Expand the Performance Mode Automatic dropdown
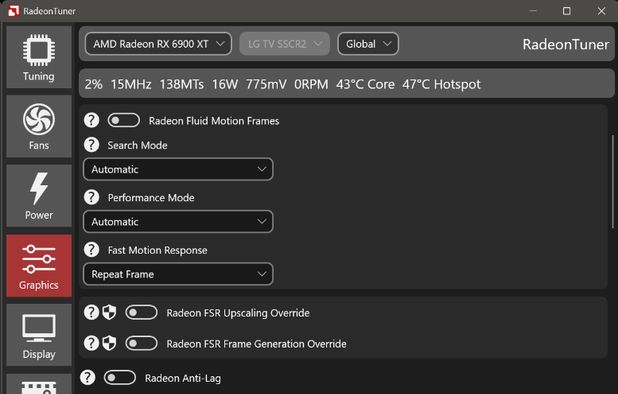The width and height of the screenshot is (618, 394). 178,222
